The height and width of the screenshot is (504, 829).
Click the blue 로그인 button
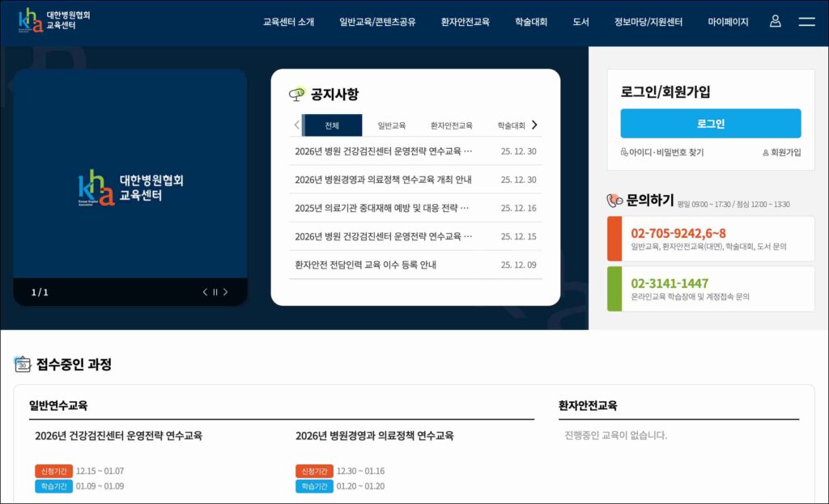tap(710, 124)
